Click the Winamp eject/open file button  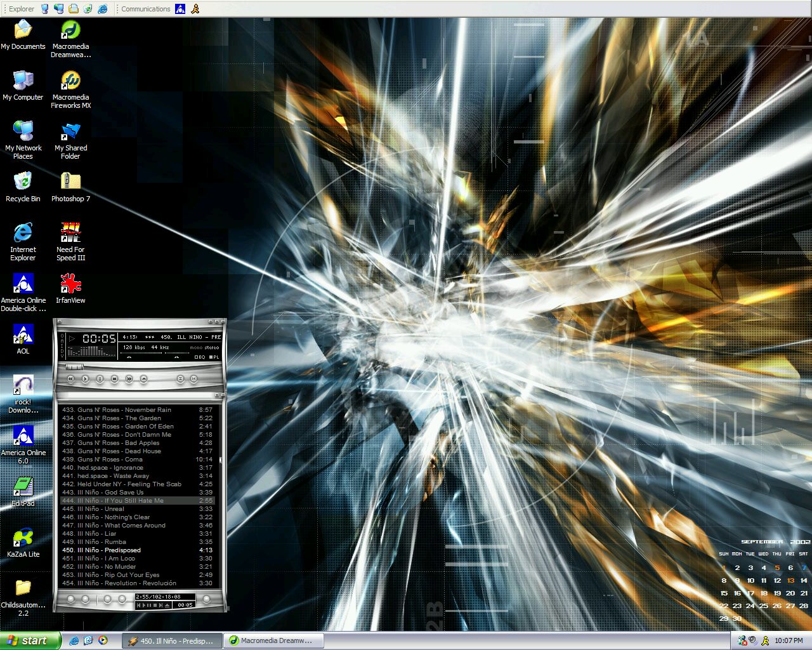coord(143,379)
